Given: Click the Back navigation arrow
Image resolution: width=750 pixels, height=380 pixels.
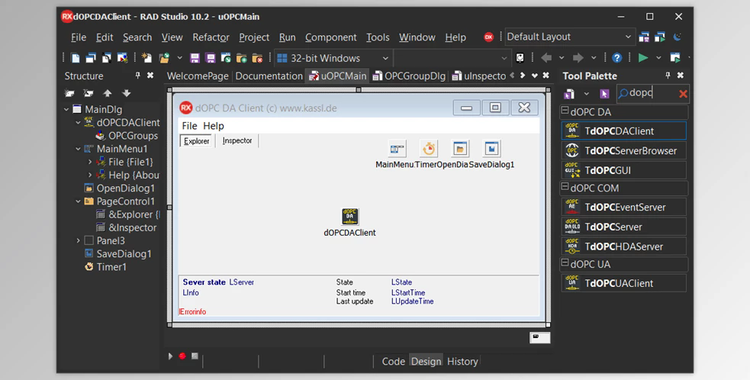Looking at the screenshot, I should coord(546,58).
